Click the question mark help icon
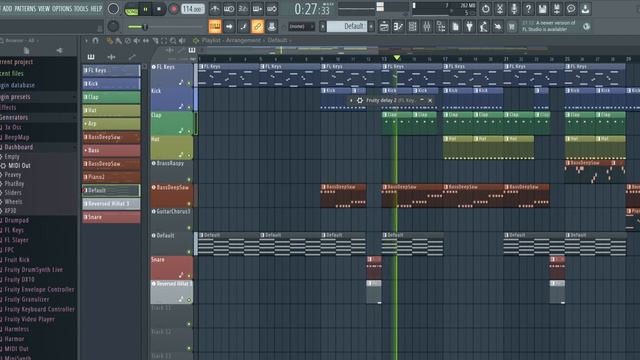 [x=528, y=9]
